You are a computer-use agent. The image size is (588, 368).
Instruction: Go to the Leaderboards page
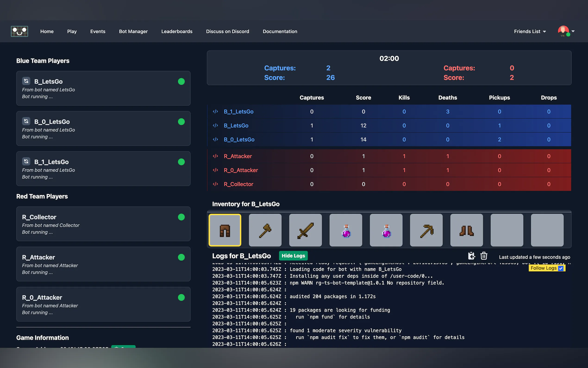click(177, 31)
